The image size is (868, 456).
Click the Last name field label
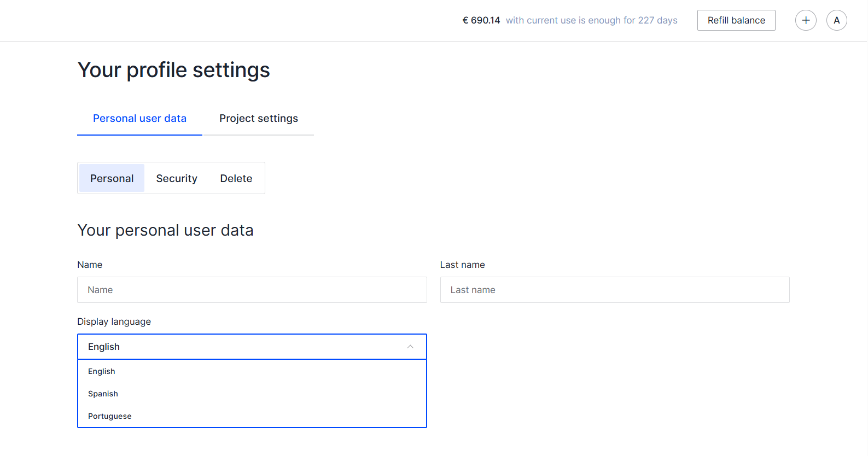pos(462,265)
